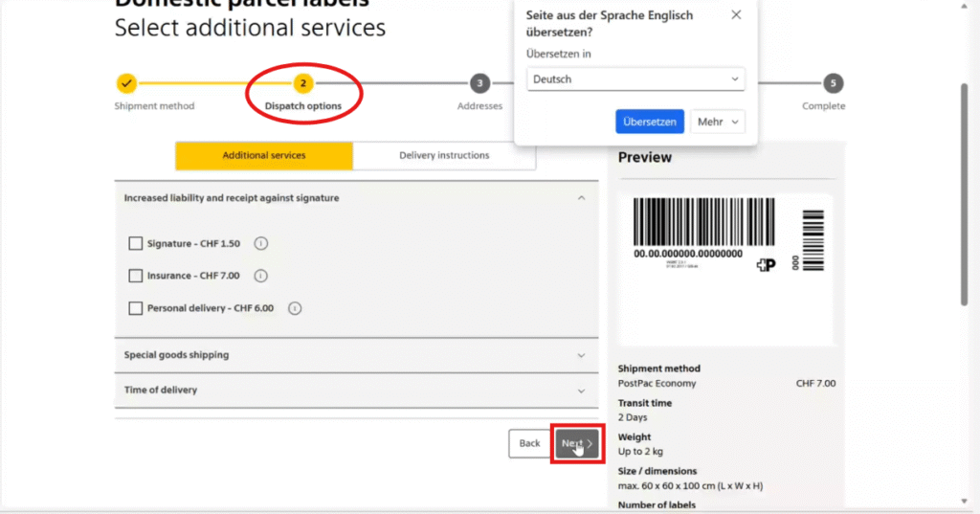This screenshot has height=514, width=980.
Task: Click the completed Shipment method step checkmark
Action: click(x=126, y=83)
